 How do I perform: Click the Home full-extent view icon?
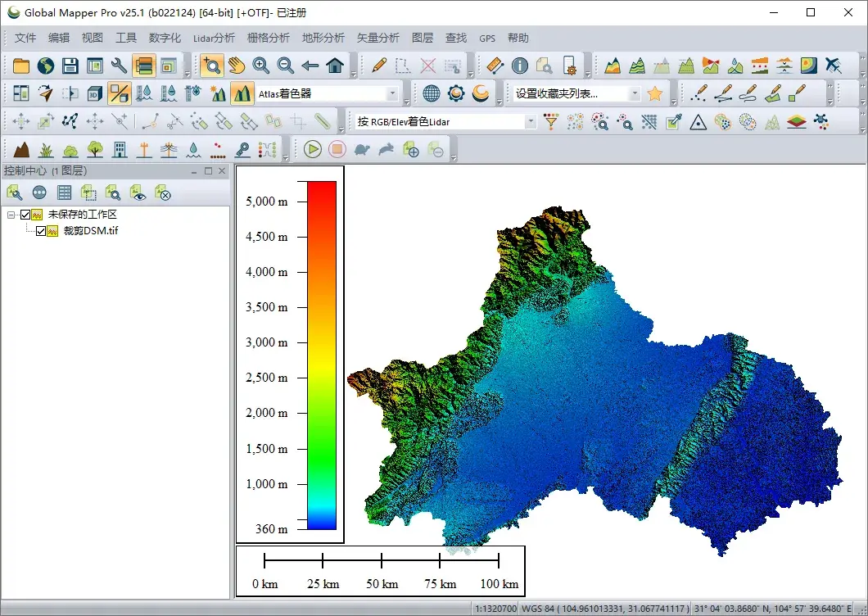point(334,66)
